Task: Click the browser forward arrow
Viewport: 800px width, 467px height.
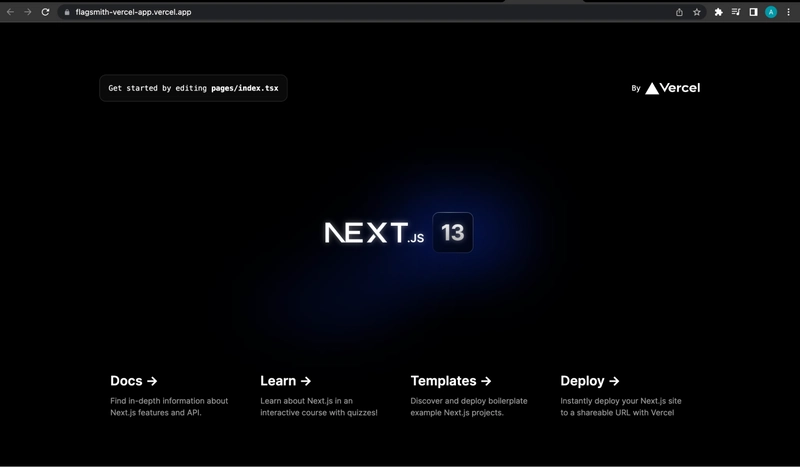Action: [28, 12]
